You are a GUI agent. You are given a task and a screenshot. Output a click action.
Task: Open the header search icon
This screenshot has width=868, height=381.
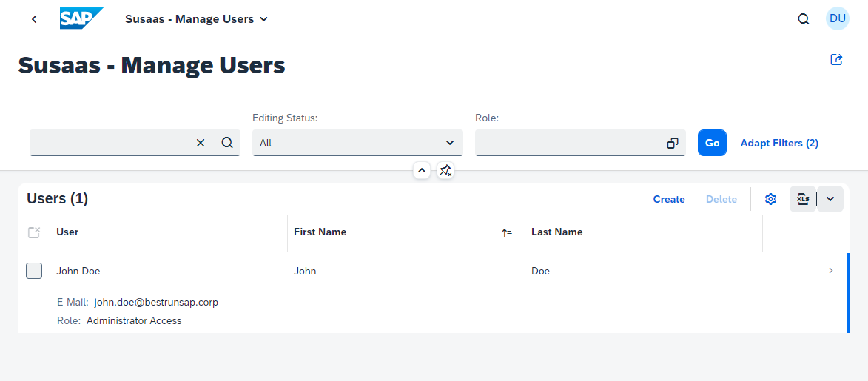click(803, 18)
